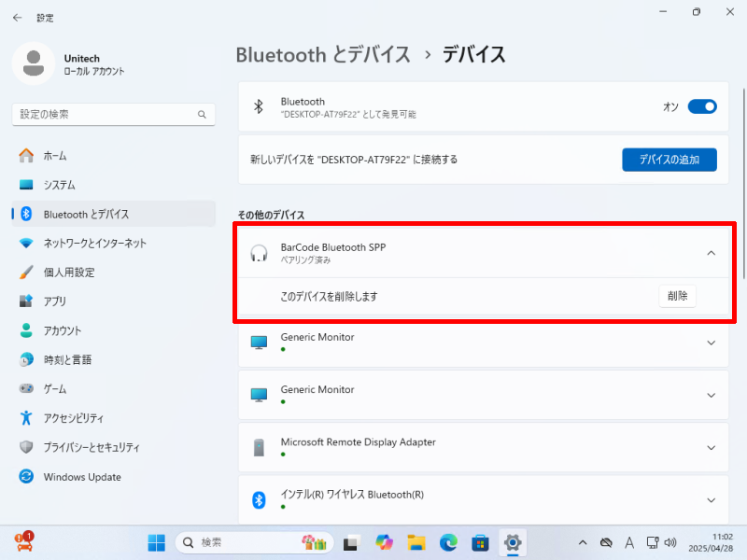The width and height of the screenshot is (747, 560).
Task: Open アプリ in the sidebar
Action: pos(113,301)
